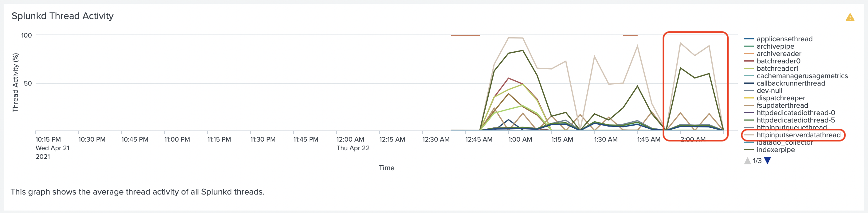Image resolution: width=868 pixels, height=213 pixels.
Task: Click callbackrunnerthread legend item
Action: (x=791, y=83)
